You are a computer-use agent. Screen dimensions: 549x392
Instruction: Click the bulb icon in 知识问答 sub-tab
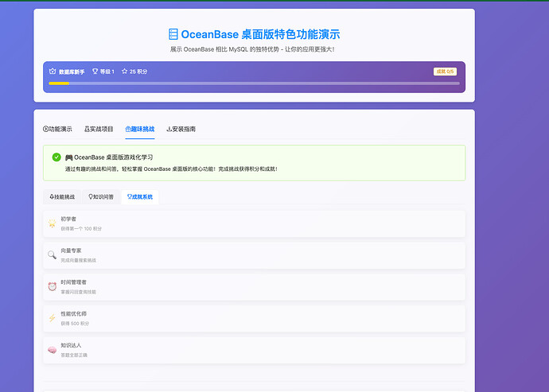tap(91, 196)
